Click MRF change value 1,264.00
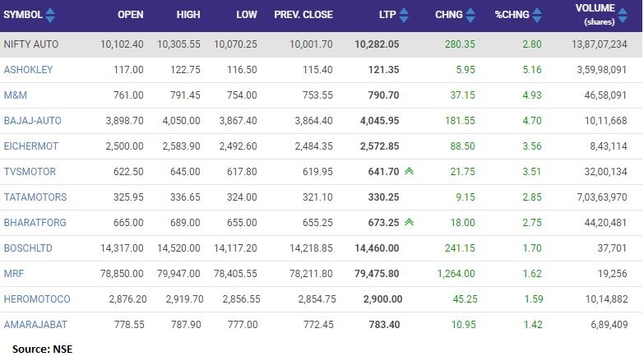 [x=456, y=274]
